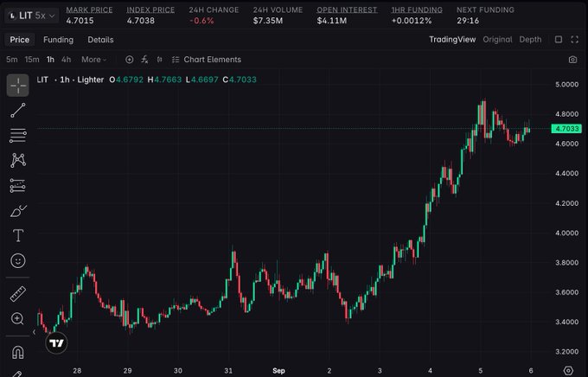Select the trend line drawing tool
Screen dimensions: 588x377
pyautogui.click(x=17, y=111)
